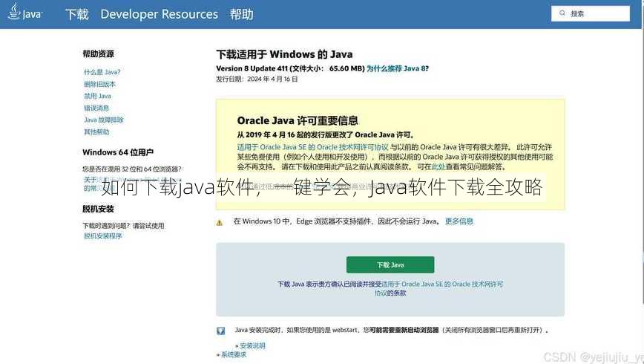Click the warning triangle icon
The image size is (644, 364).
[x=220, y=223]
